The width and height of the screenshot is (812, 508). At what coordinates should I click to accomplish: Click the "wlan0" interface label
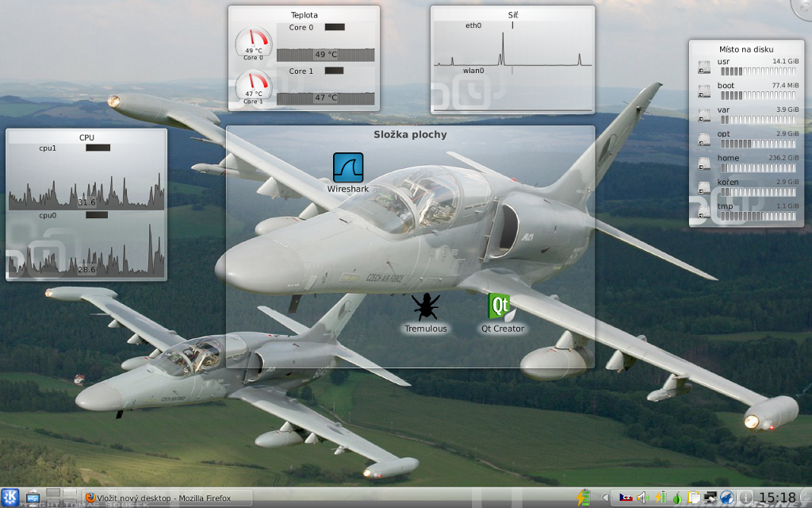pyautogui.click(x=473, y=71)
